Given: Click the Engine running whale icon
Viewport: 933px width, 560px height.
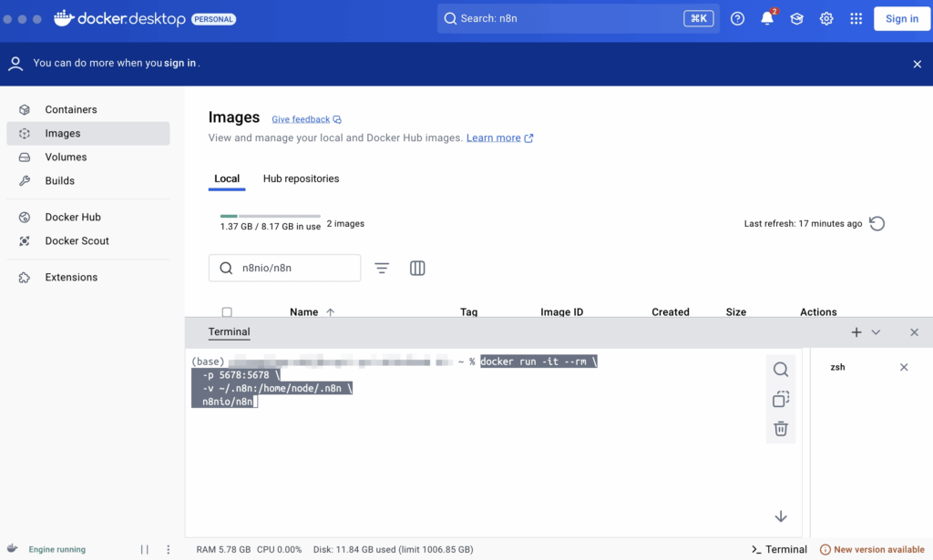Looking at the screenshot, I should 12,549.
